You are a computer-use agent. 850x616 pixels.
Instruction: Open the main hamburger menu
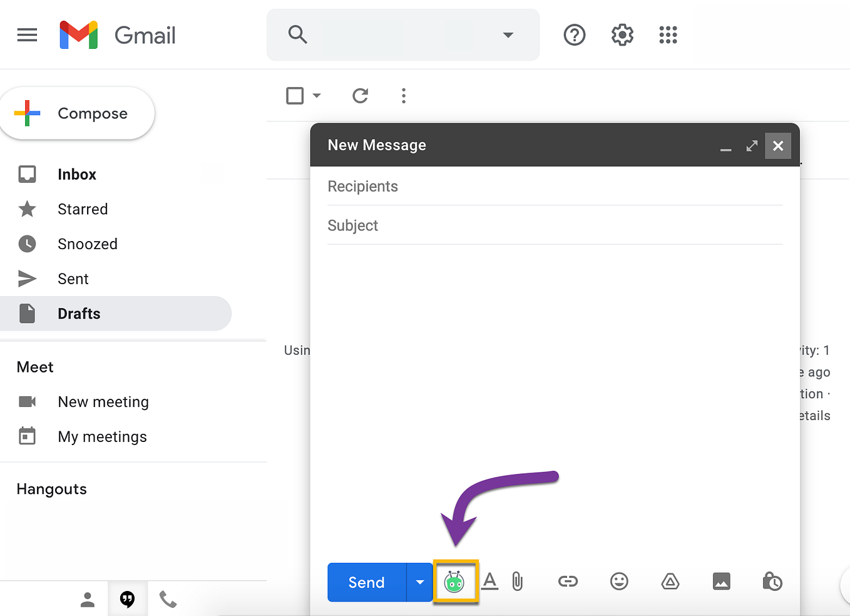click(27, 35)
